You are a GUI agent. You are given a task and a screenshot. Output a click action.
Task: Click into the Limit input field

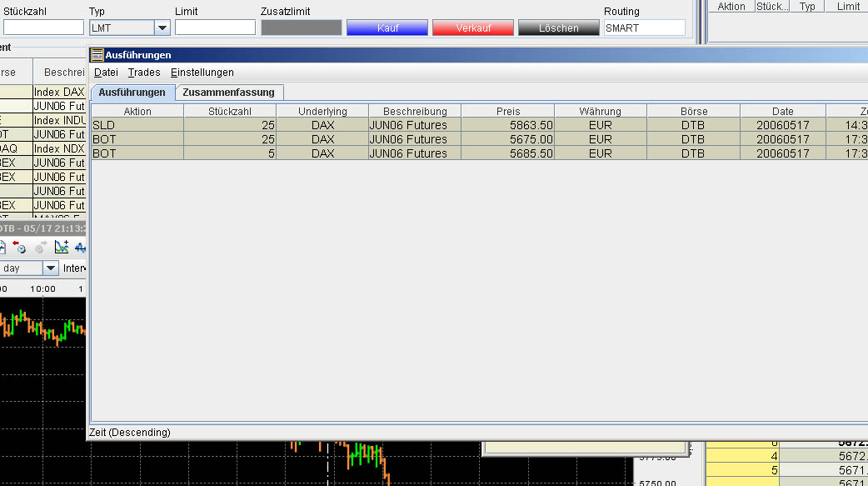coord(216,28)
